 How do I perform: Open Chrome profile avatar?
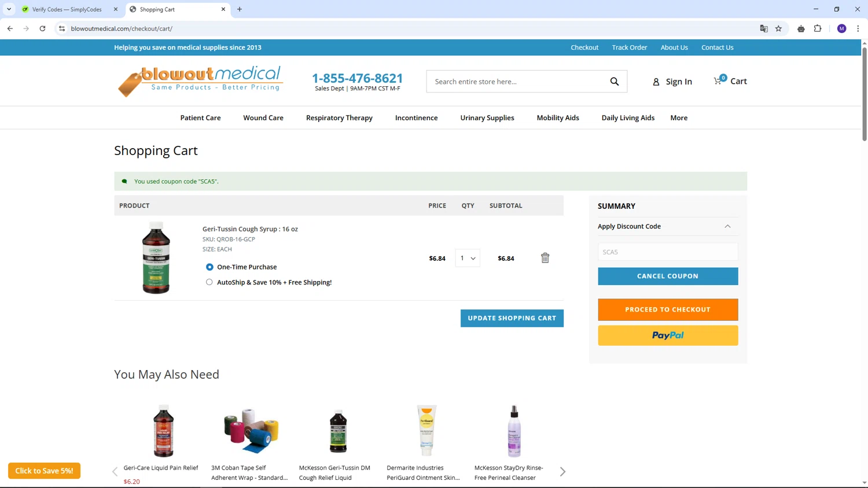(x=842, y=28)
